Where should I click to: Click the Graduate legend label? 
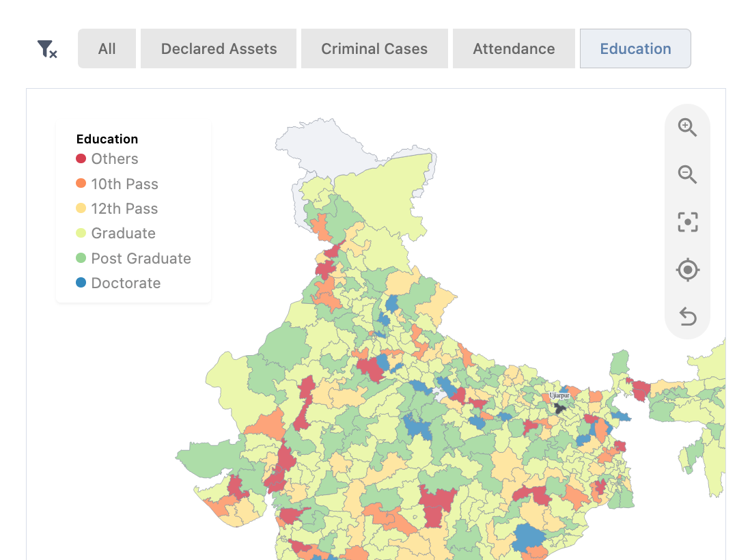(x=123, y=234)
